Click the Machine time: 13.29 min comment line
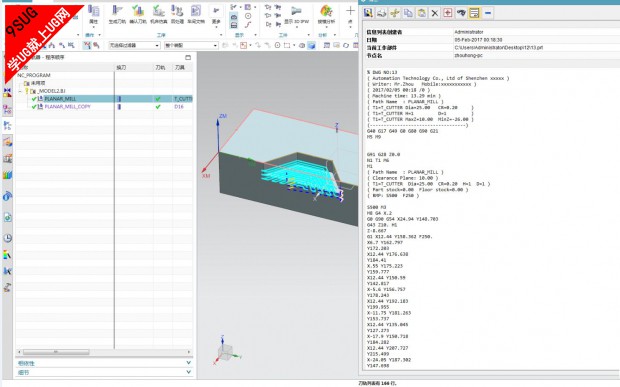This screenshot has width=620, height=387. 404,96
